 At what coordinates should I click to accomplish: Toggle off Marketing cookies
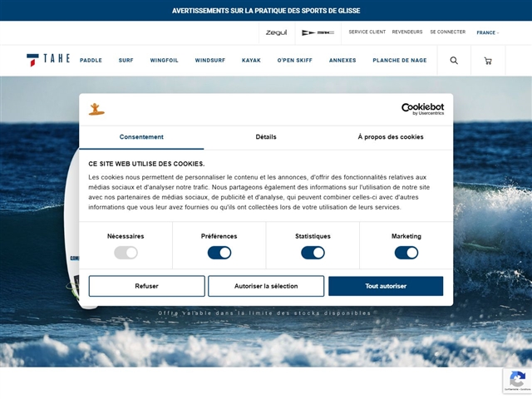[406, 253]
